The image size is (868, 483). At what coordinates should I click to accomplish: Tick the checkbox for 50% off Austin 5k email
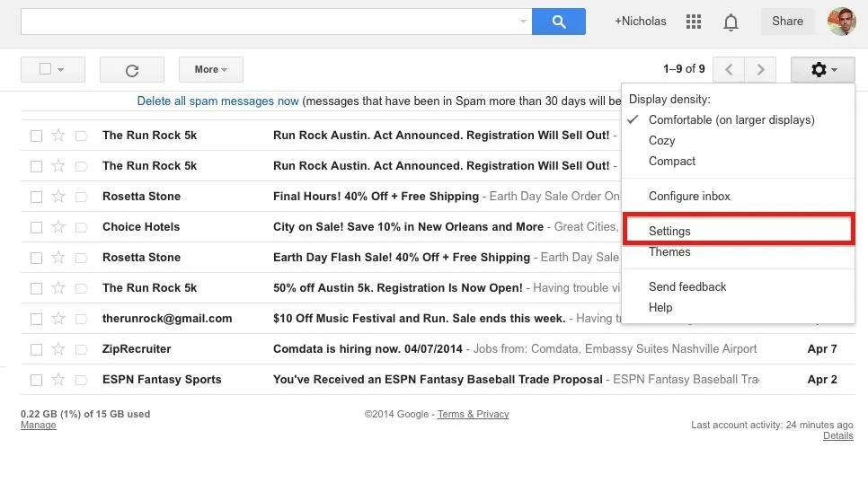point(37,289)
